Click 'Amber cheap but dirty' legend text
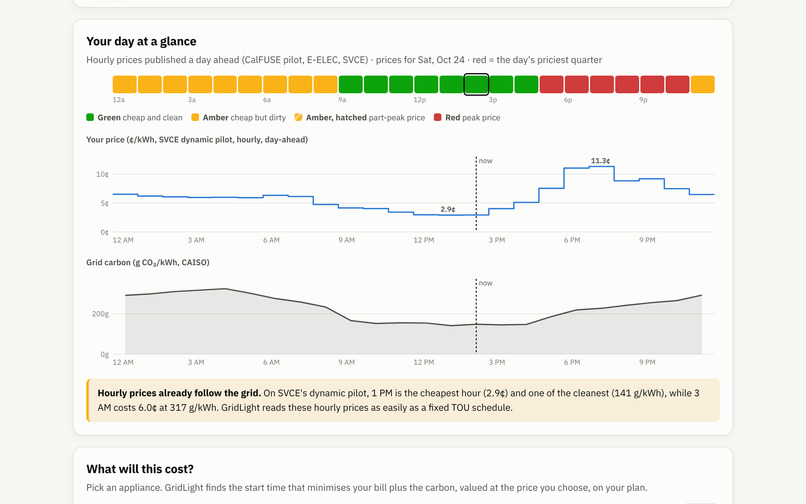 click(244, 118)
